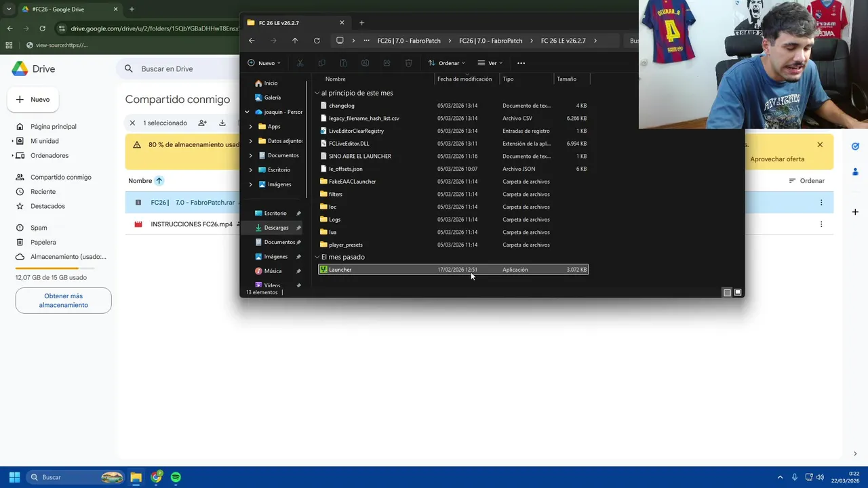Clear Drive selection with the X icon
868x488 pixels.
coord(133,123)
